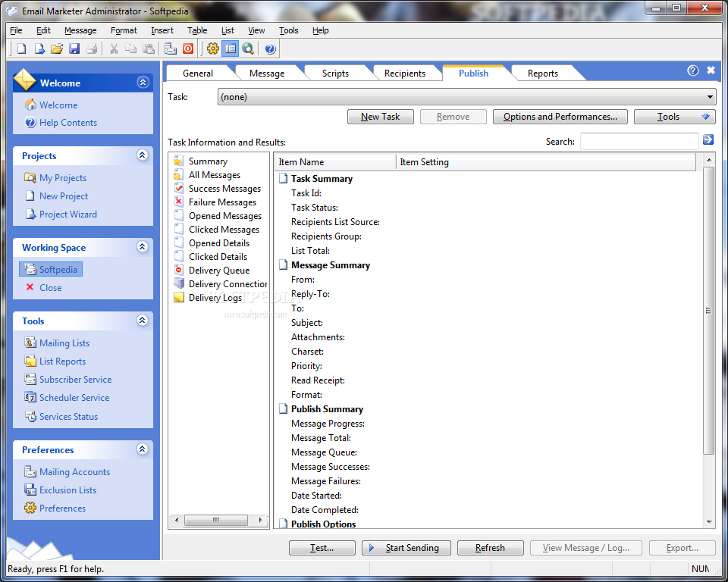Viewport: 728px width, 582px height.
Task: Open the File menu
Action: point(16,30)
